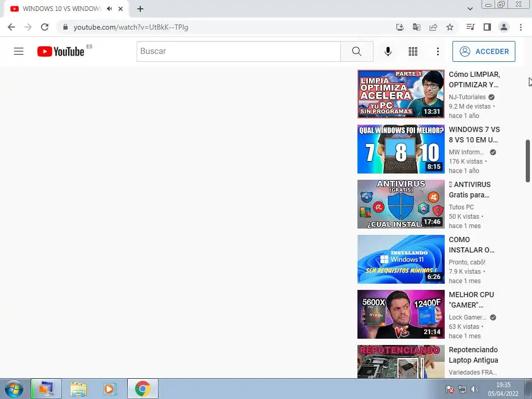Screen dimensions: 532x399
Task: Click the install app icon in address bar
Action: 400,27
